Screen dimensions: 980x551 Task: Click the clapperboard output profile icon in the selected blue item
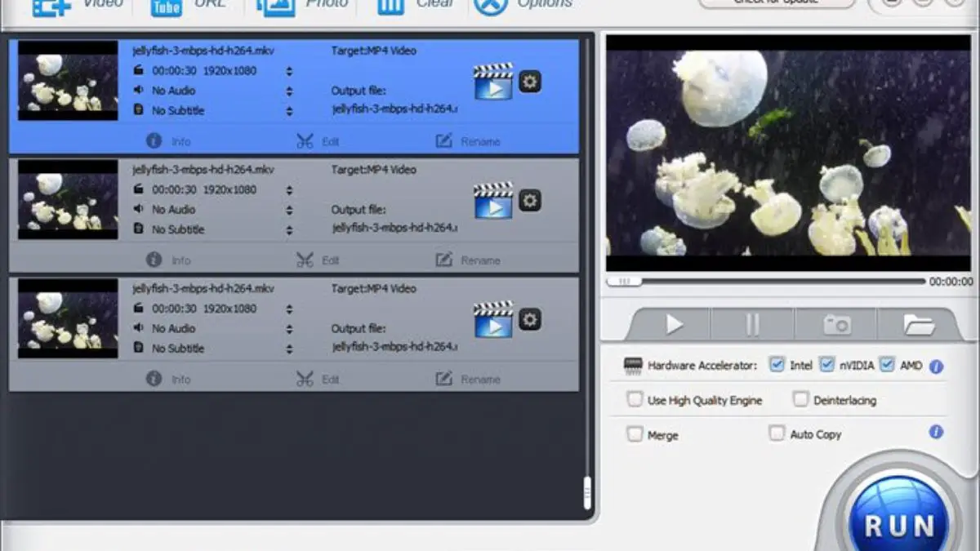(493, 82)
